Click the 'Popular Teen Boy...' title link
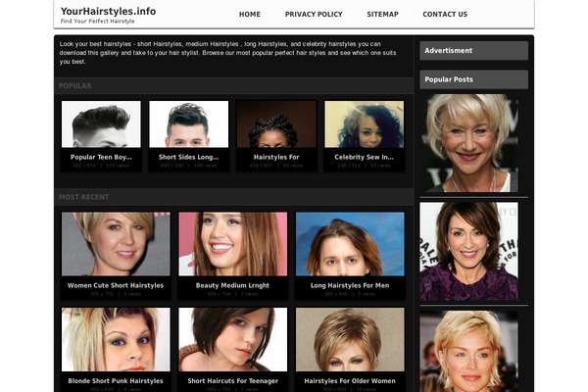 pos(101,157)
